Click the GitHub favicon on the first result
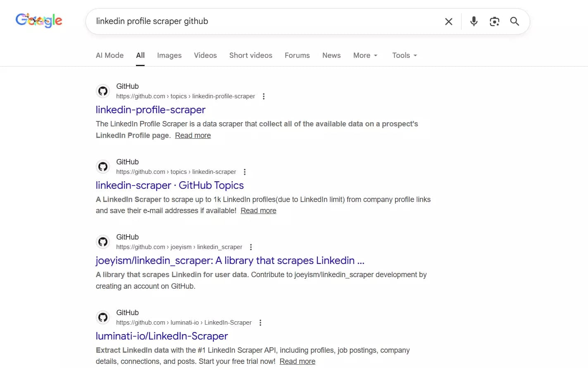Screen dimensions: 588x368 click(x=103, y=91)
